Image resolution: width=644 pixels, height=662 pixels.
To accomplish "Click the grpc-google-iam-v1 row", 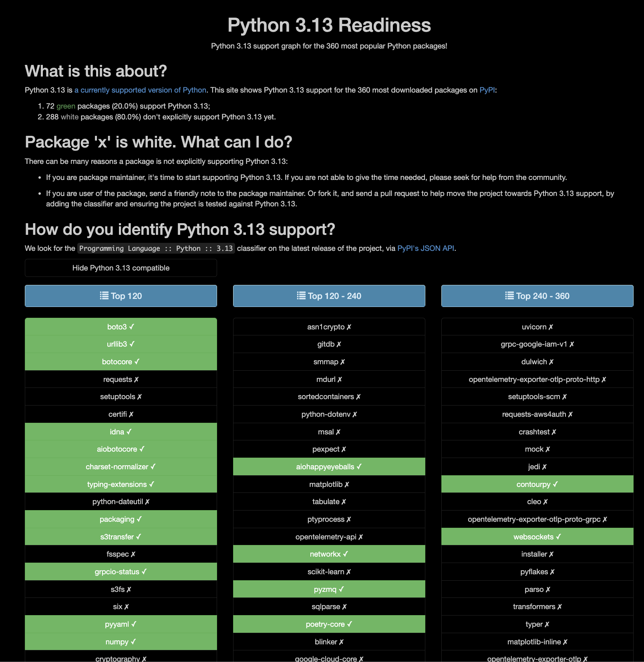I will pos(537,344).
